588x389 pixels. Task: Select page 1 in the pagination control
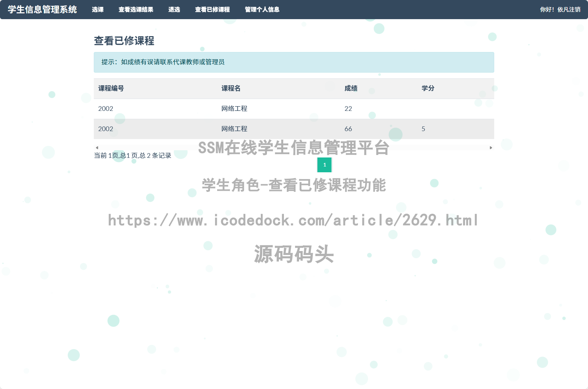pos(324,165)
